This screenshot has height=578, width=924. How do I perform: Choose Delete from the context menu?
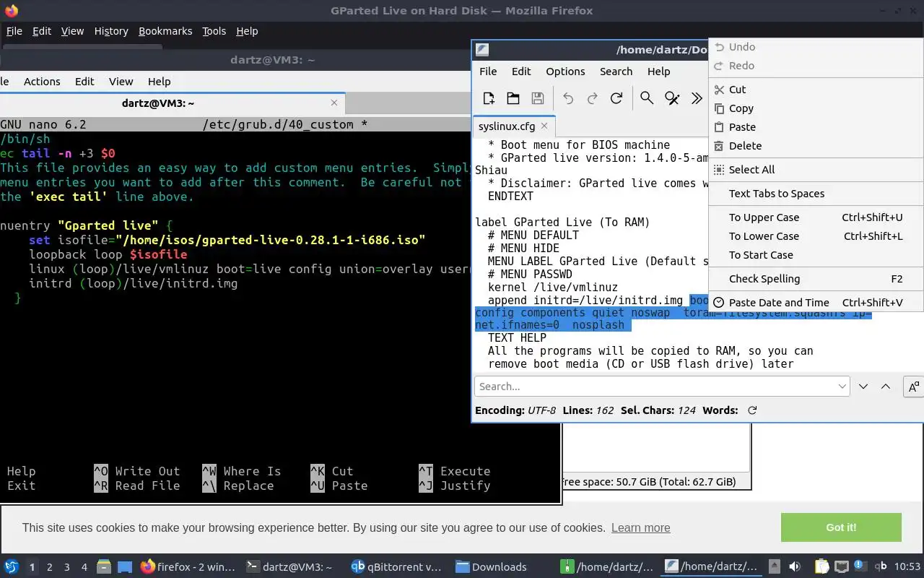click(x=816, y=146)
